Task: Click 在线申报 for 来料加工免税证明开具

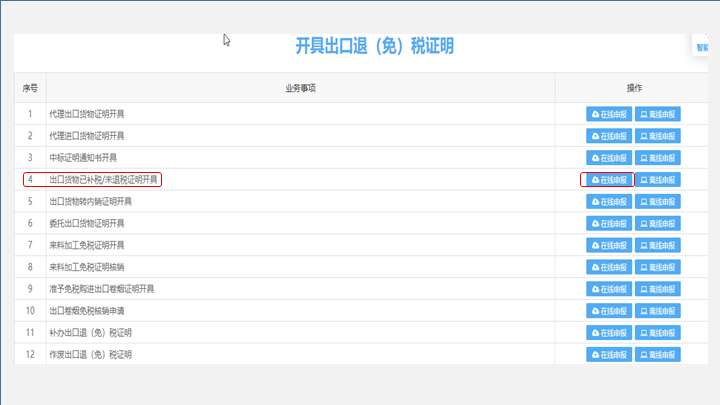Action: [x=609, y=245]
